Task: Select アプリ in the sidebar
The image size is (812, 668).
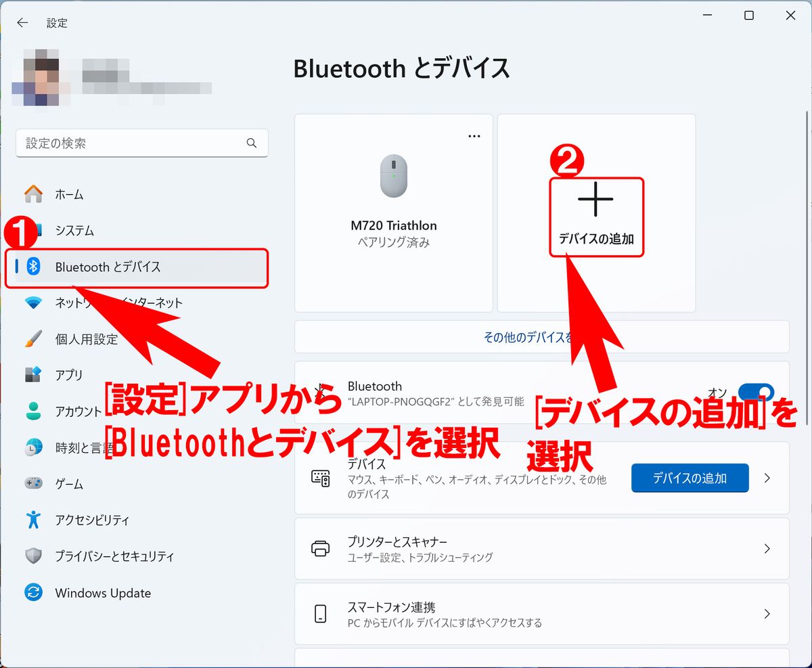Action: (69, 375)
